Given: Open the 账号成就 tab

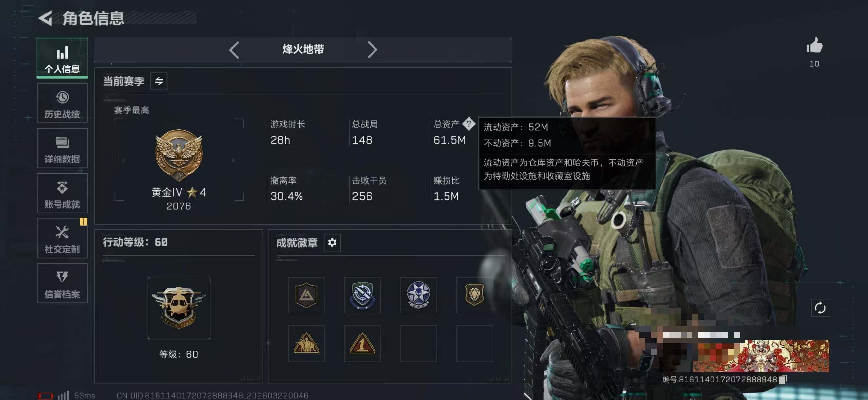Looking at the screenshot, I should (x=62, y=193).
